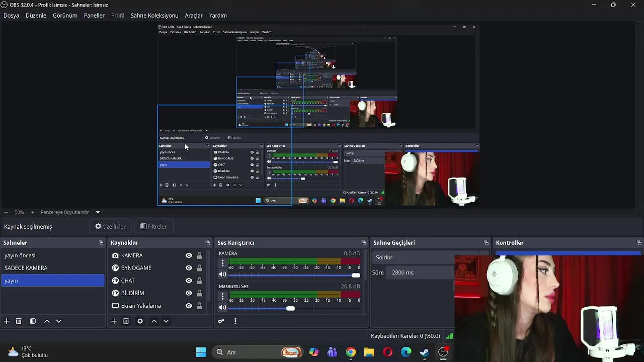
Task: Move scene down with Sahneler down arrow
Action: click(58, 321)
